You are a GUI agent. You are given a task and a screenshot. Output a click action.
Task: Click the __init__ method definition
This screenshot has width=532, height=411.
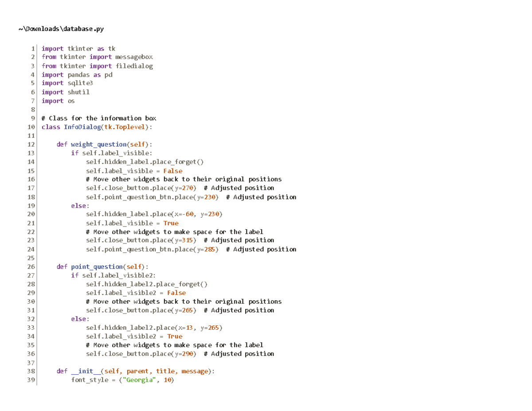pos(86,371)
